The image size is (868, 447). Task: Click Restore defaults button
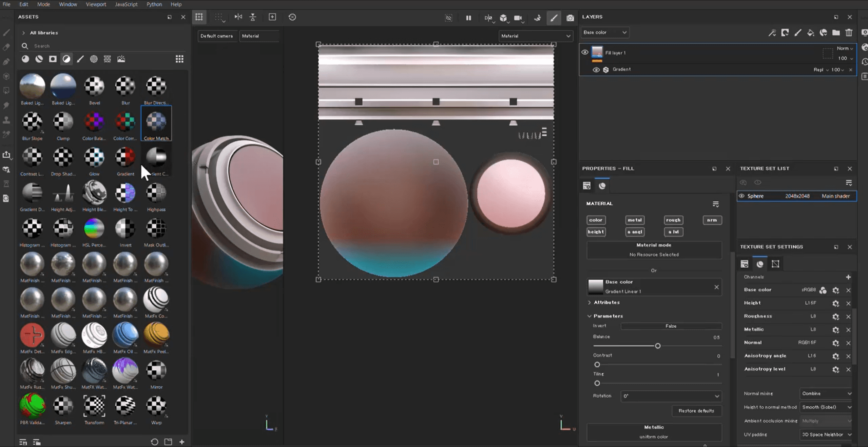point(696,411)
